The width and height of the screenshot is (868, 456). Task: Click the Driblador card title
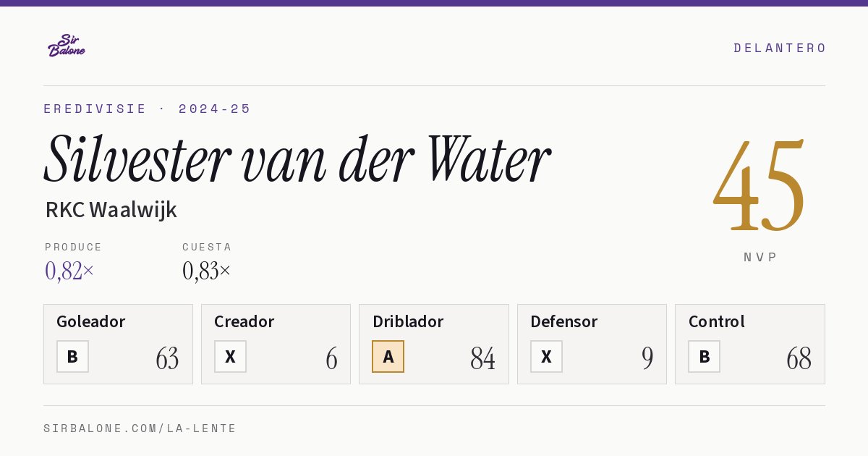tap(408, 321)
